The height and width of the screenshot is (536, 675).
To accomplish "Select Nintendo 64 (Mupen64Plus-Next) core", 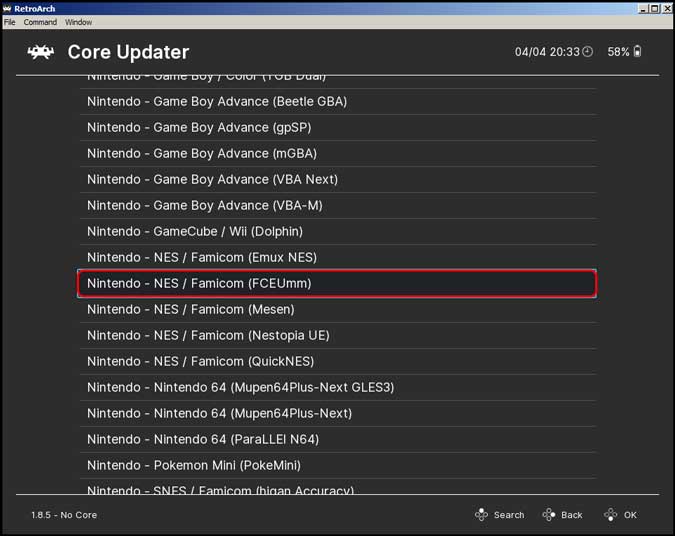I will 338,413.
